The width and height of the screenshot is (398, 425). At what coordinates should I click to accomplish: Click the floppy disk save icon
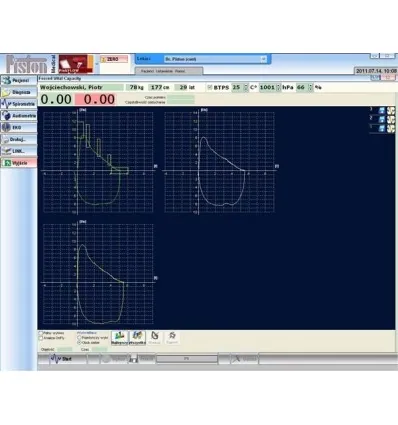click(133, 359)
